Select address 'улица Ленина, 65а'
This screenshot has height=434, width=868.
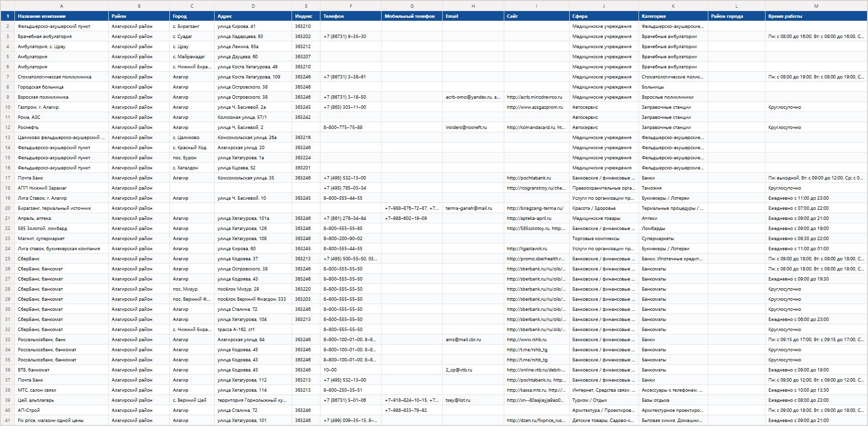[x=253, y=47]
